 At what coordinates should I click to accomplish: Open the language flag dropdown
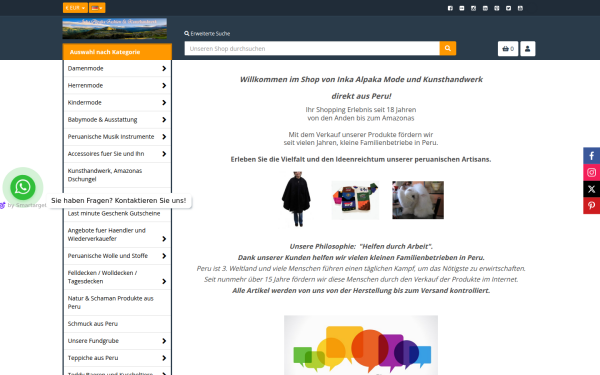97,8
